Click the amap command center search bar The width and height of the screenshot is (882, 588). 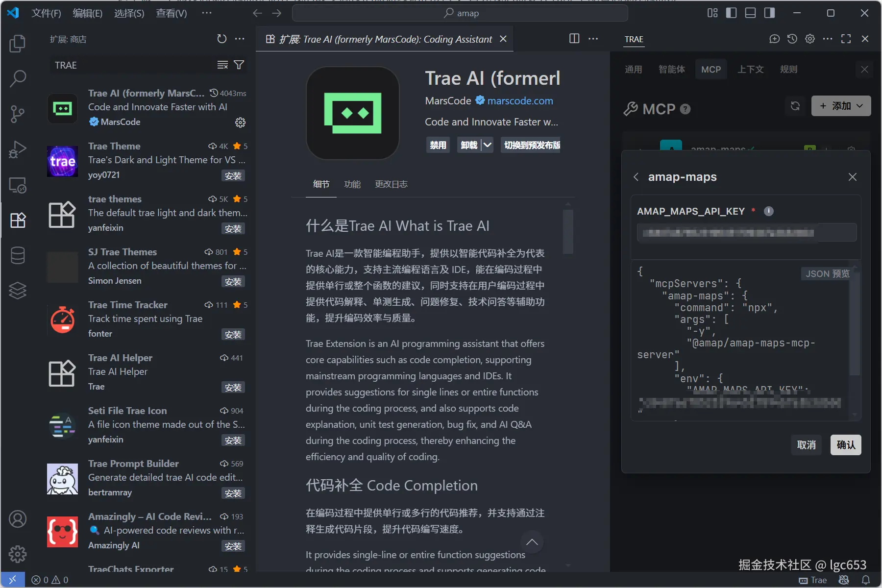click(x=460, y=13)
